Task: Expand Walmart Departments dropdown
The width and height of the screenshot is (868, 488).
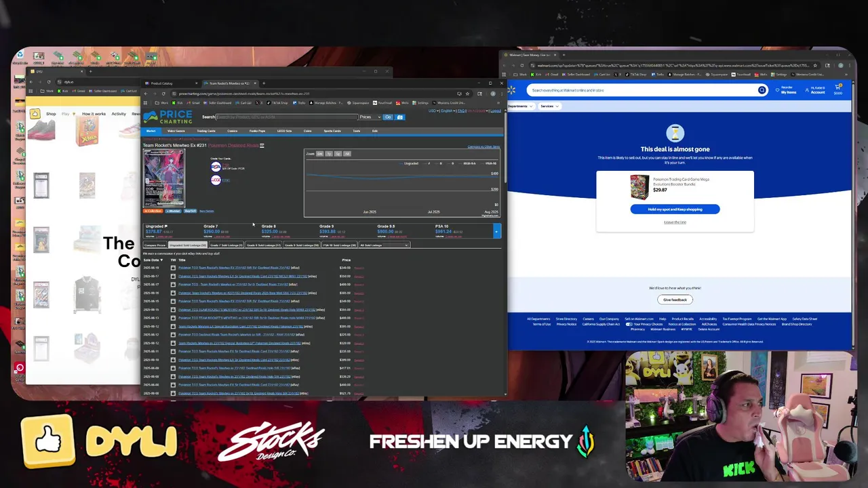Action: coord(521,106)
